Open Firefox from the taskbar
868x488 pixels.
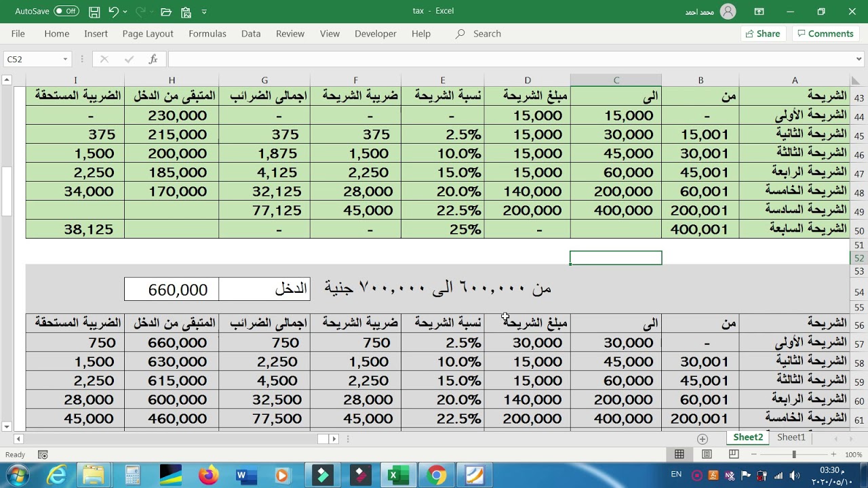coord(208,475)
